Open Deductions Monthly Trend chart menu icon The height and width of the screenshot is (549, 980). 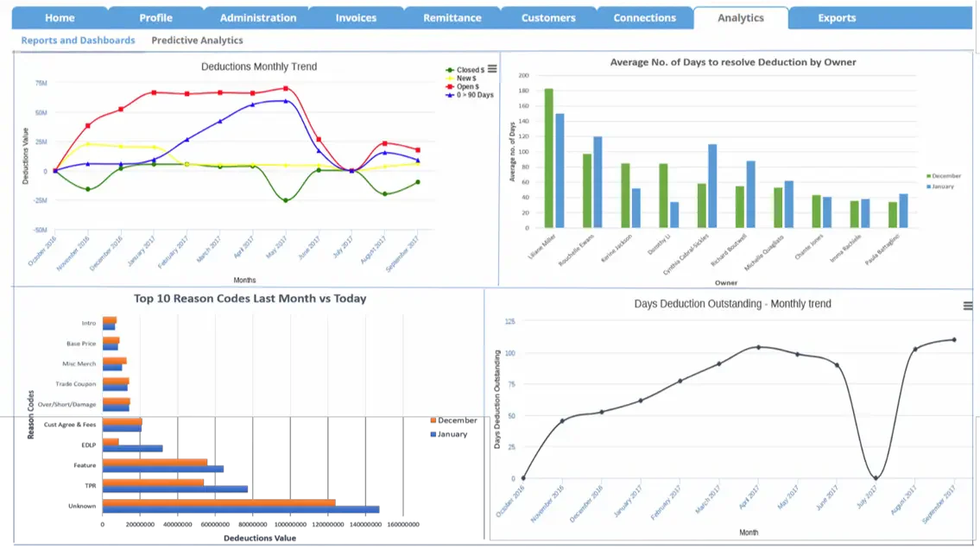(x=492, y=69)
